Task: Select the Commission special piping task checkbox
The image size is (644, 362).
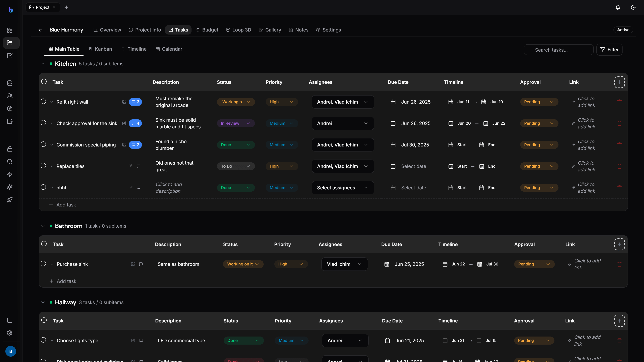Action: pyautogui.click(x=43, y=144)
